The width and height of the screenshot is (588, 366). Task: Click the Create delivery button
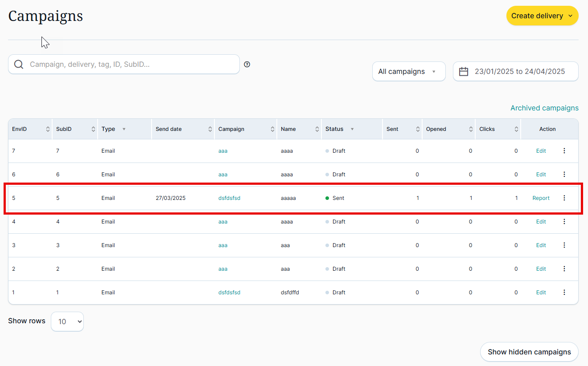[542, 16]
